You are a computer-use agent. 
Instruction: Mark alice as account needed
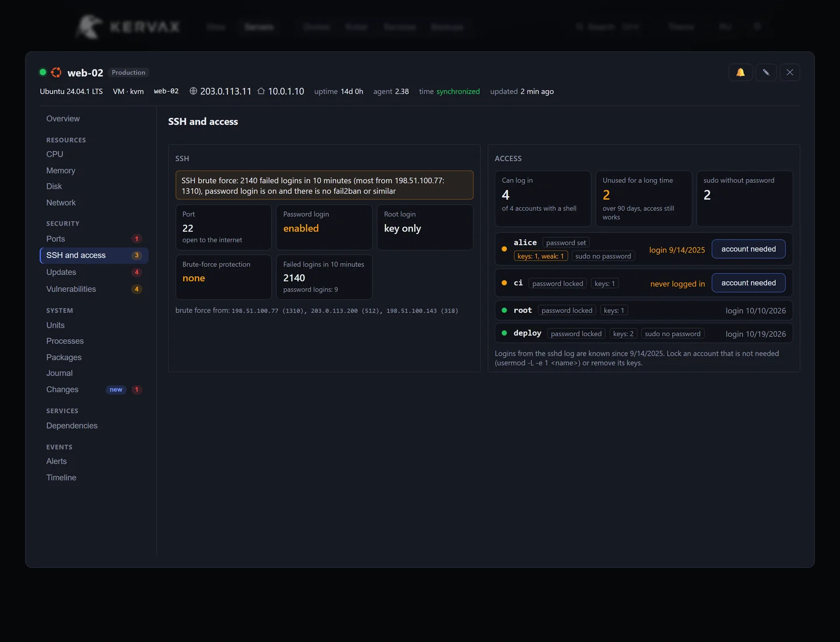click(x=748, y=249)
